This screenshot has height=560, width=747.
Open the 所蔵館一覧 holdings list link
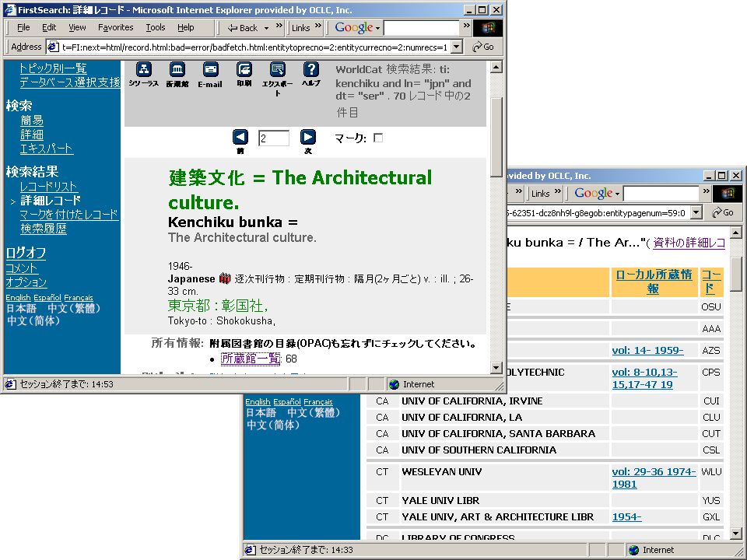tap(251, 359)
